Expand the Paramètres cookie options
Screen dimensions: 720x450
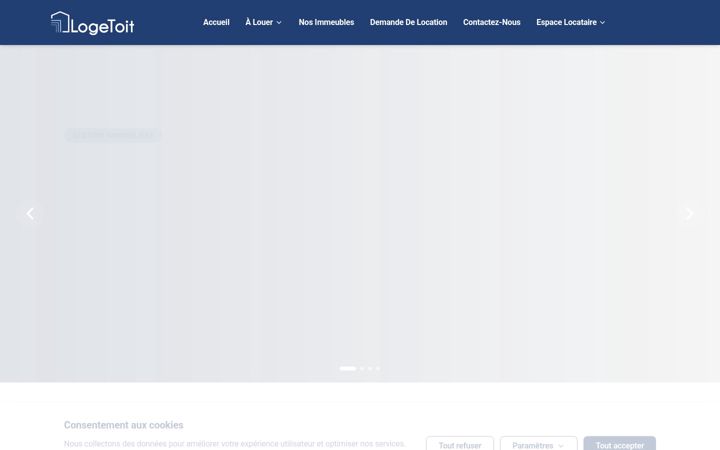coord(539,444)
